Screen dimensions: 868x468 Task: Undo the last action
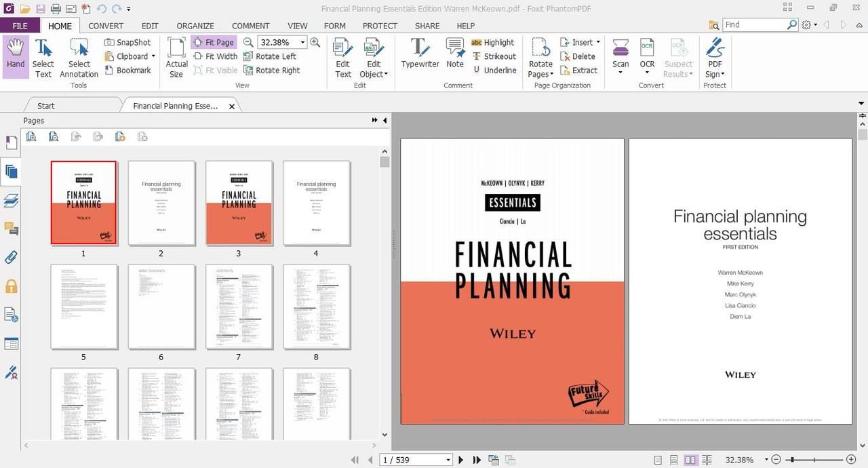(102, 9)
